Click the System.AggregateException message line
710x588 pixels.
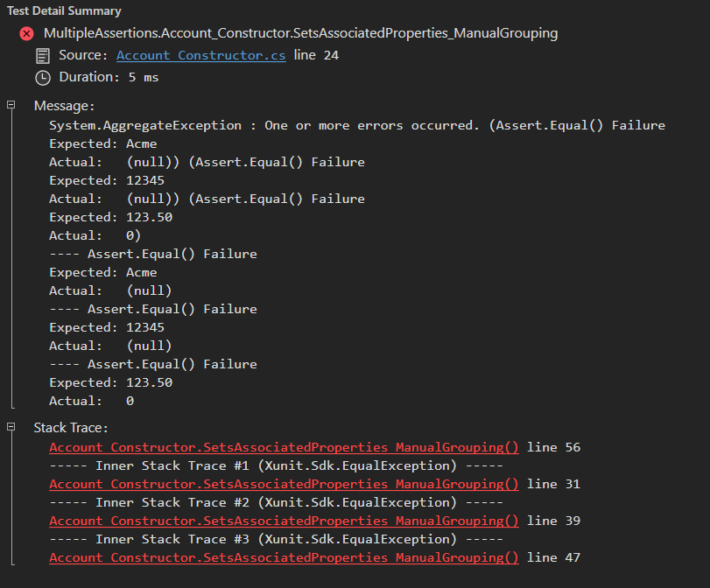[x=357, y=125]
